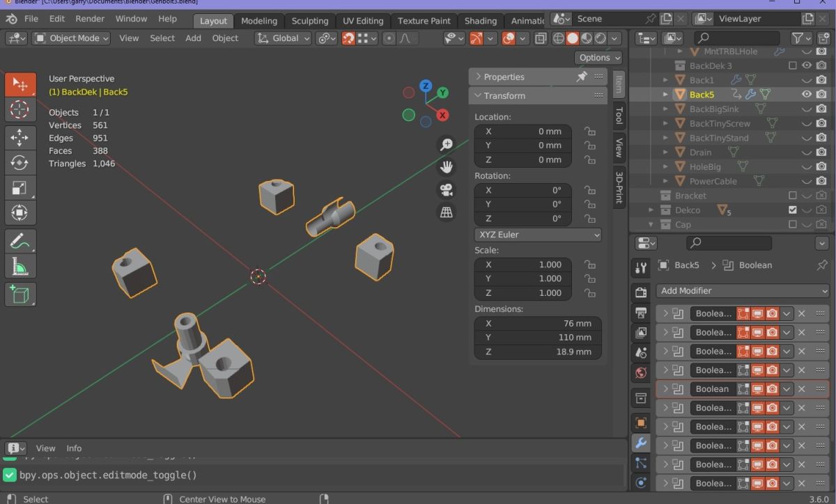
Task: Open the Particles properties tab
Action: tap(642, 463)
